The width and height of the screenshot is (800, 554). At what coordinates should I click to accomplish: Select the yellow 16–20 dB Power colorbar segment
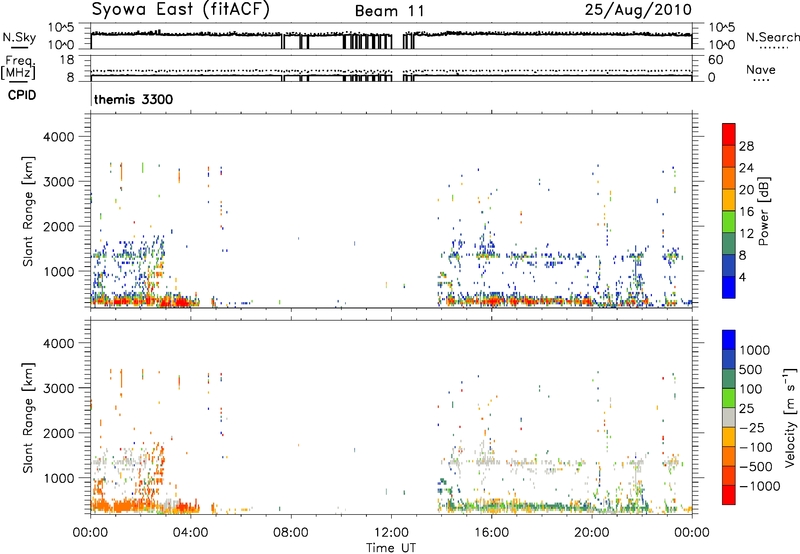coord(729,200)
